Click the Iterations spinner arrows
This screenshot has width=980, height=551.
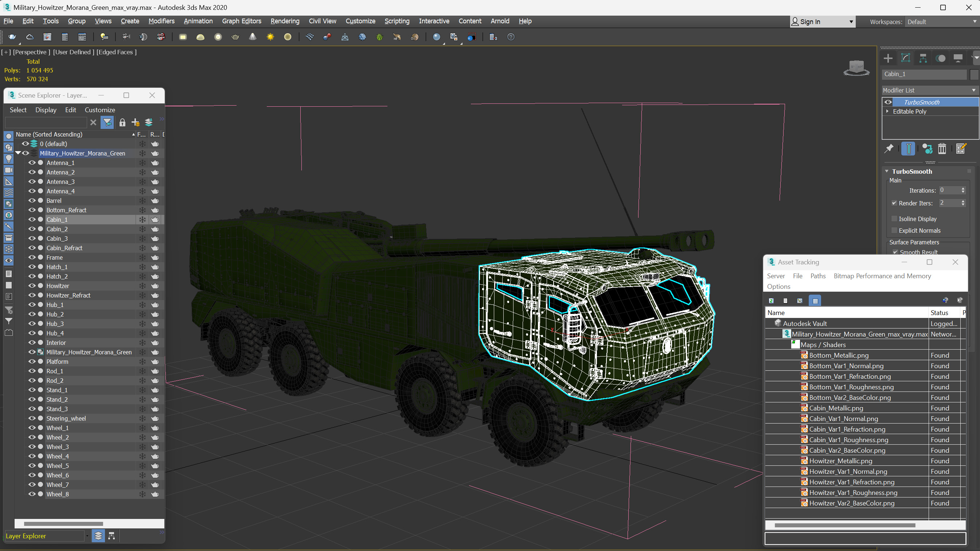tap(963, 190)
